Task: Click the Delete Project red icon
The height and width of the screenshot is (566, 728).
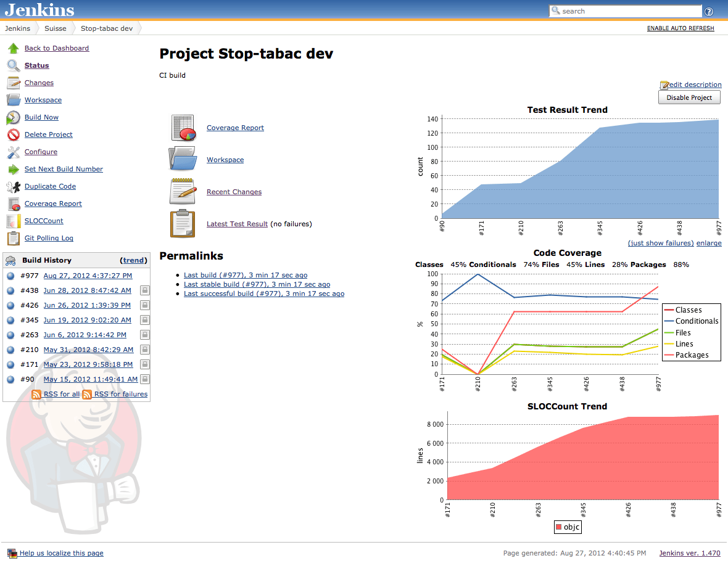Action: point(14,135)
